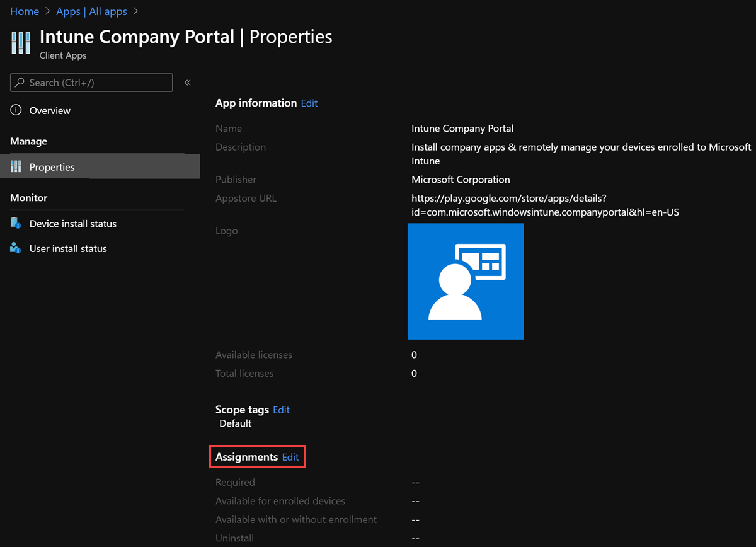Viewport: 756px width, 547px height.
Task: Click the play.google.com Appstore URL text
Action: (x=545, y=205)
